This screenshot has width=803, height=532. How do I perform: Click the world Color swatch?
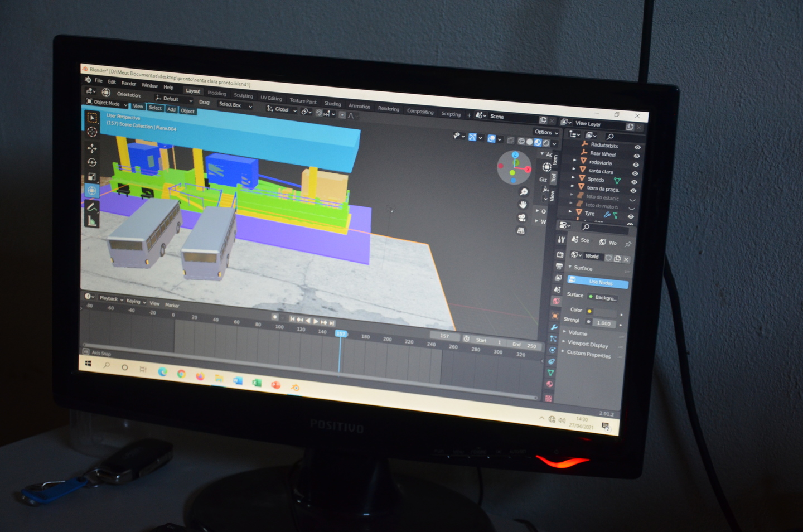602,312
